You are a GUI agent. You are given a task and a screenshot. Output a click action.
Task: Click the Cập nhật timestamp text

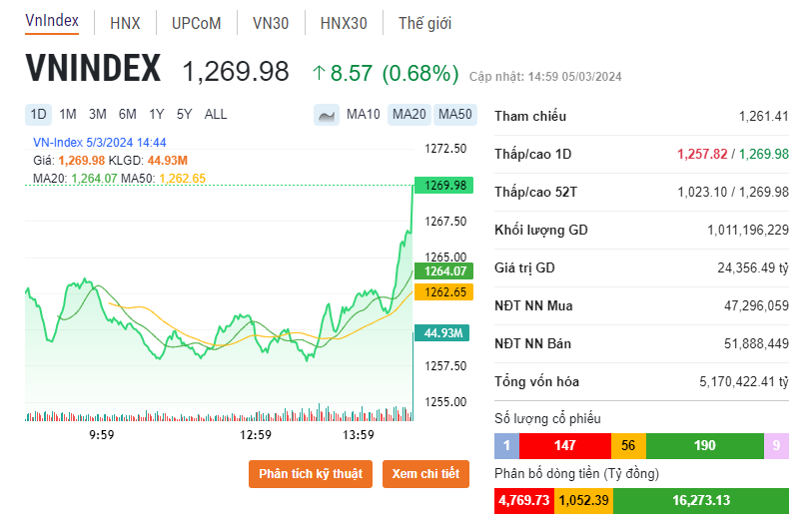tap(545, 77)
